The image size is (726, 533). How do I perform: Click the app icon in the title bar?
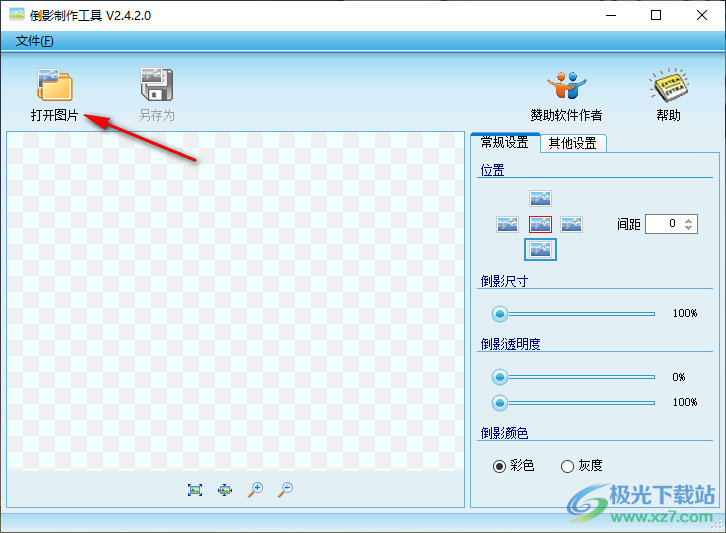click(x=17, y=14)
